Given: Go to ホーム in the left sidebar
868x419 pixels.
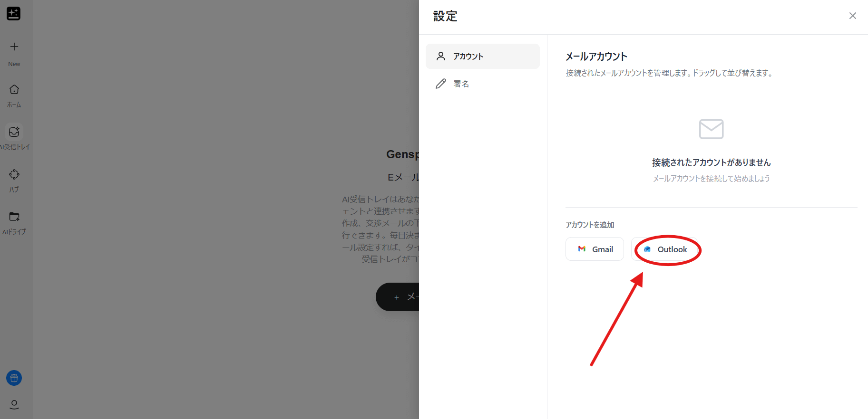Looking at the screenshot, I should click(14, 90).
